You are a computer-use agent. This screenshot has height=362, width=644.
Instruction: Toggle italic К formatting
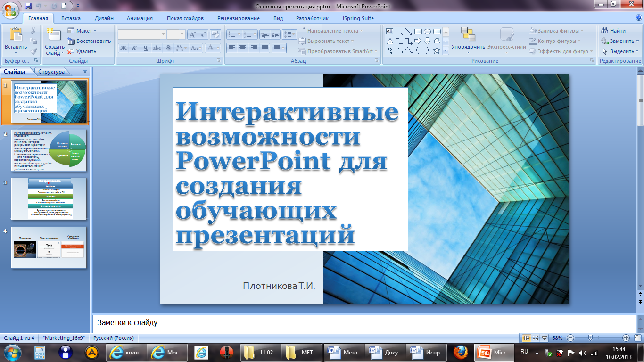(134, 48)
